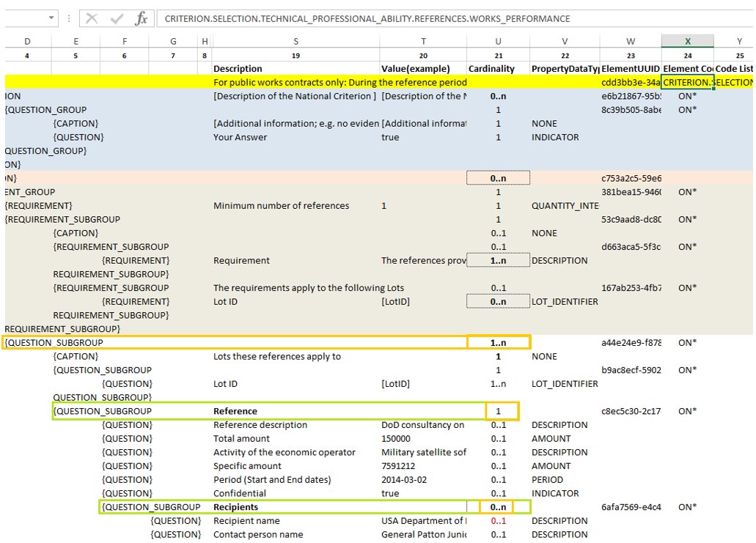
Task: Select column W header
Action: (x=631, y=42)
